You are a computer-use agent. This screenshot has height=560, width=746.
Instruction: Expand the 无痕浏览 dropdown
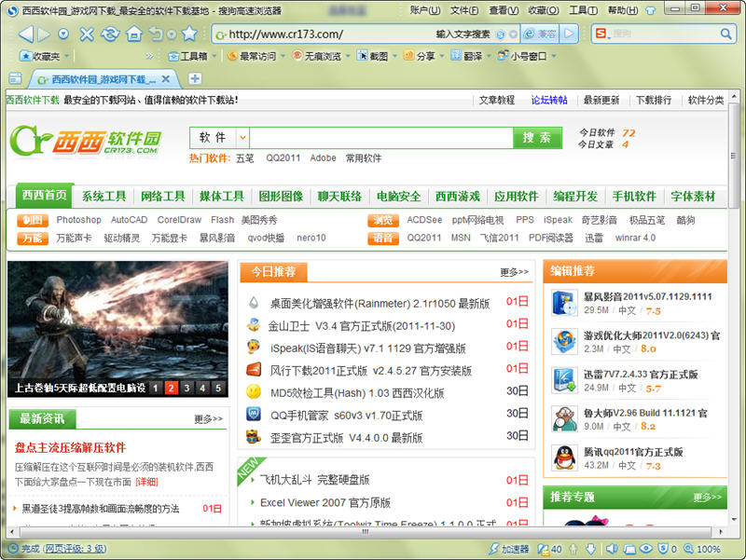pos(348,56)
